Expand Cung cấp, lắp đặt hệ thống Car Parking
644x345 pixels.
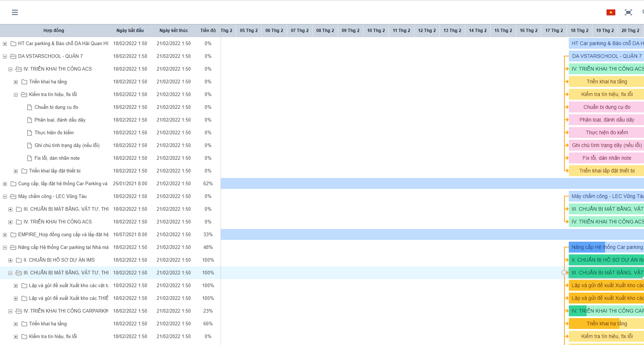pos(5,184)
